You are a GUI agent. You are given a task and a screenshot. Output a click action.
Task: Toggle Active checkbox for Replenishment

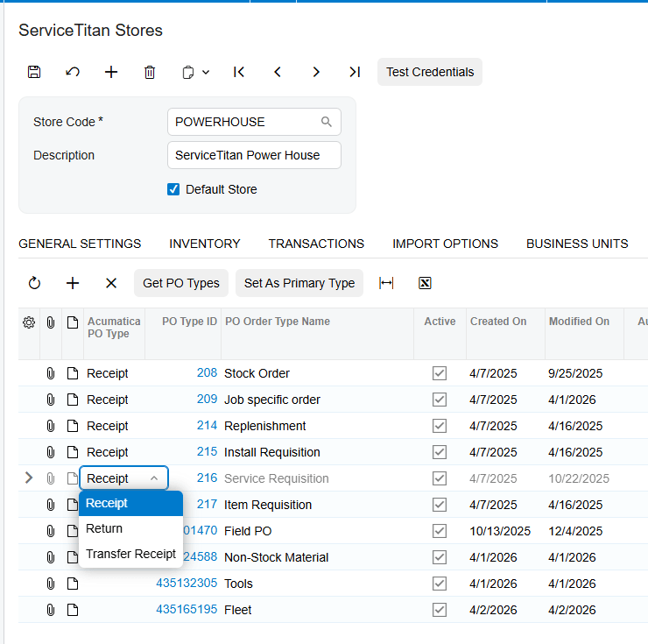coord(440,426)
